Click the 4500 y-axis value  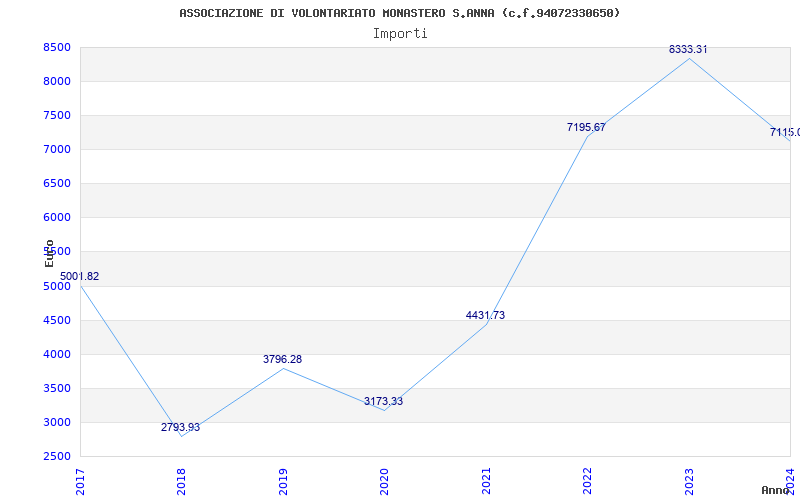(57, 320)
